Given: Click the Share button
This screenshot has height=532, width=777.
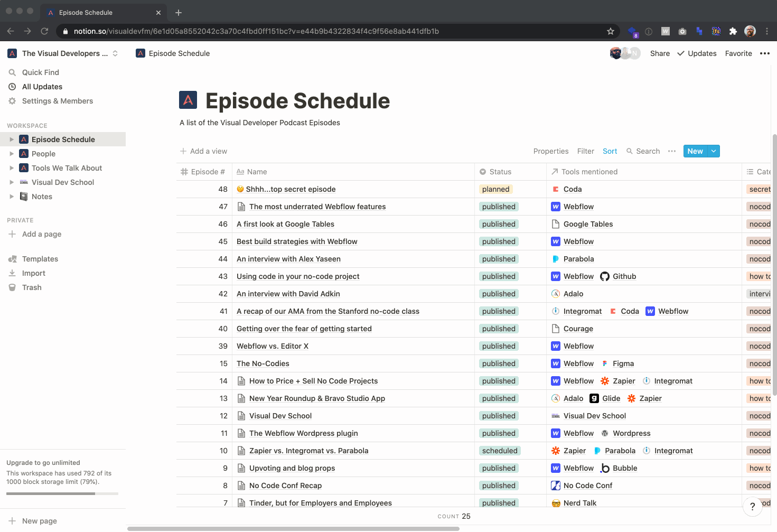Looking at the screenshot, I should (660, 53).
